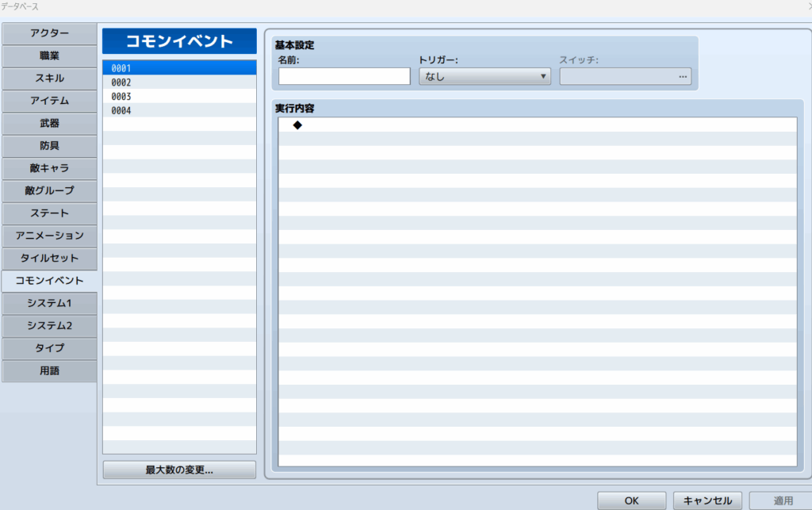
Task: Select common event 0004 in list
Action: pos(179,110)
